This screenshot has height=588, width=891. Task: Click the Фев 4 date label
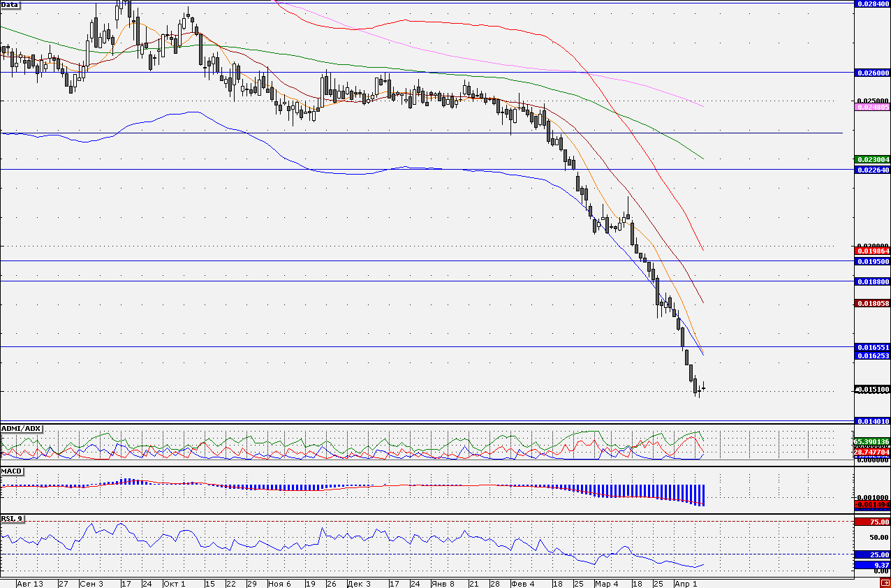(523, 583)
